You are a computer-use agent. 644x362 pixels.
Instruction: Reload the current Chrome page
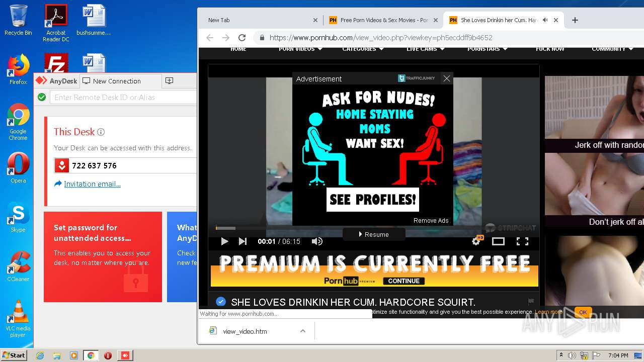[x=242, y=38]
